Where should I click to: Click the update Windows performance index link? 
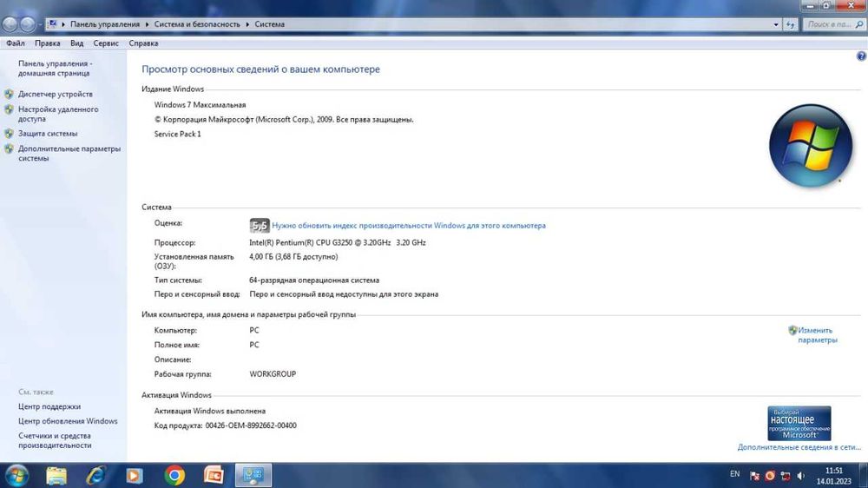pos(409,226)
